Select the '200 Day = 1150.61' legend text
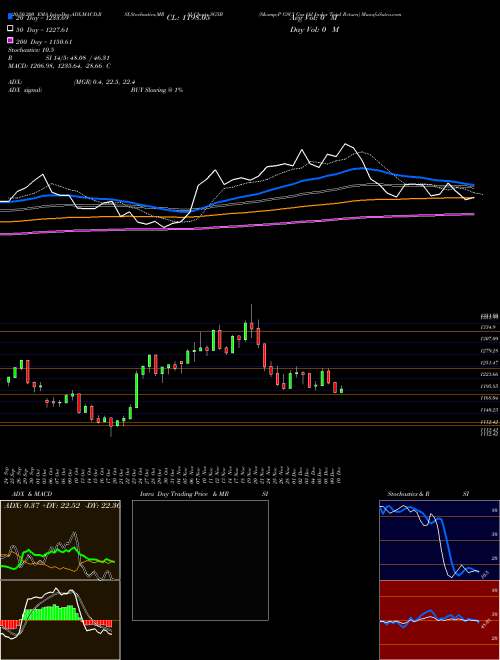 tap(44, 42)
